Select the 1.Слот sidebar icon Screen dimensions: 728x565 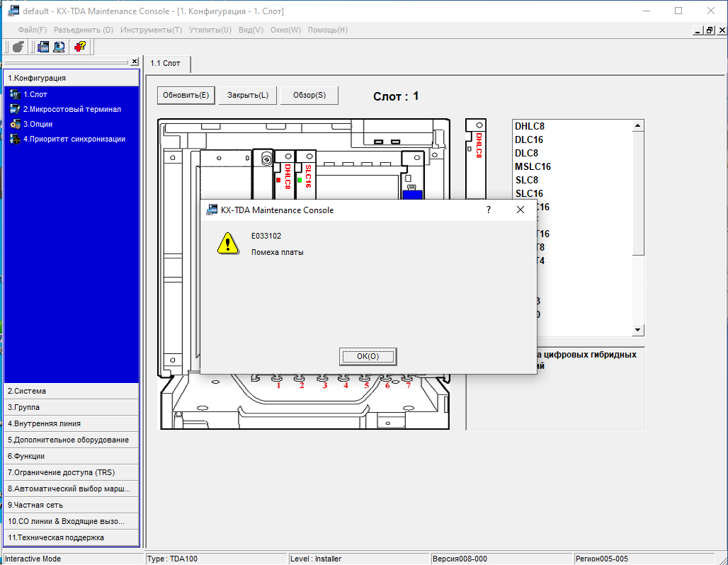(x=16, y=95)
